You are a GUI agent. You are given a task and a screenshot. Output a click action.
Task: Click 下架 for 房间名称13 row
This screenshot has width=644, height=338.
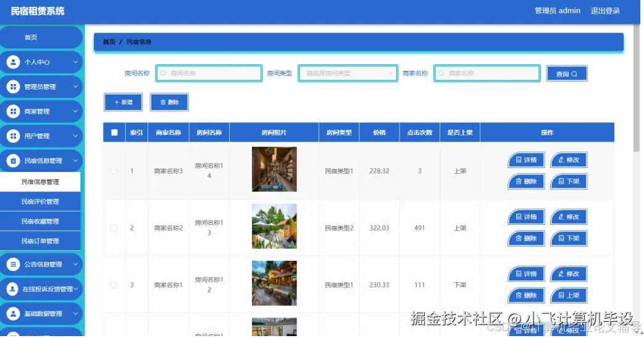tap(569, 238)
